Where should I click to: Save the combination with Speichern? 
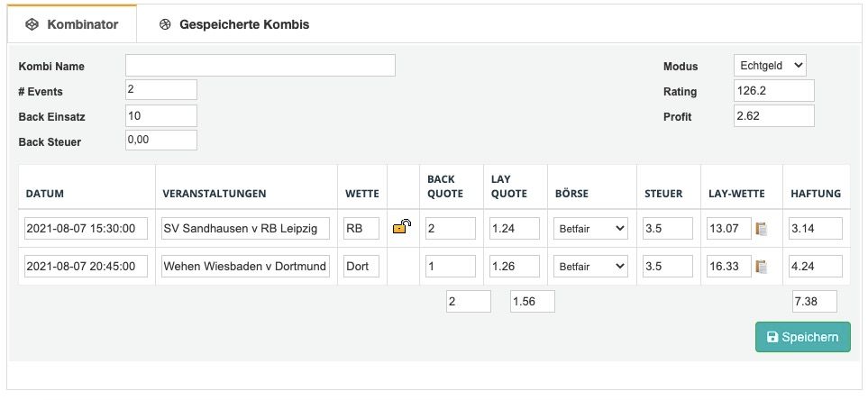803,337
